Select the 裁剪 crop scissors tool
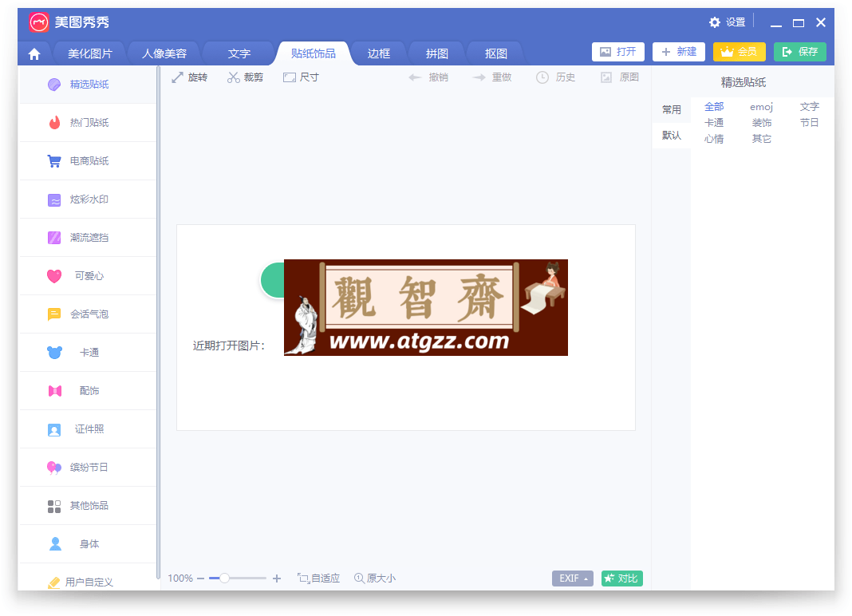 coord(245,77)
